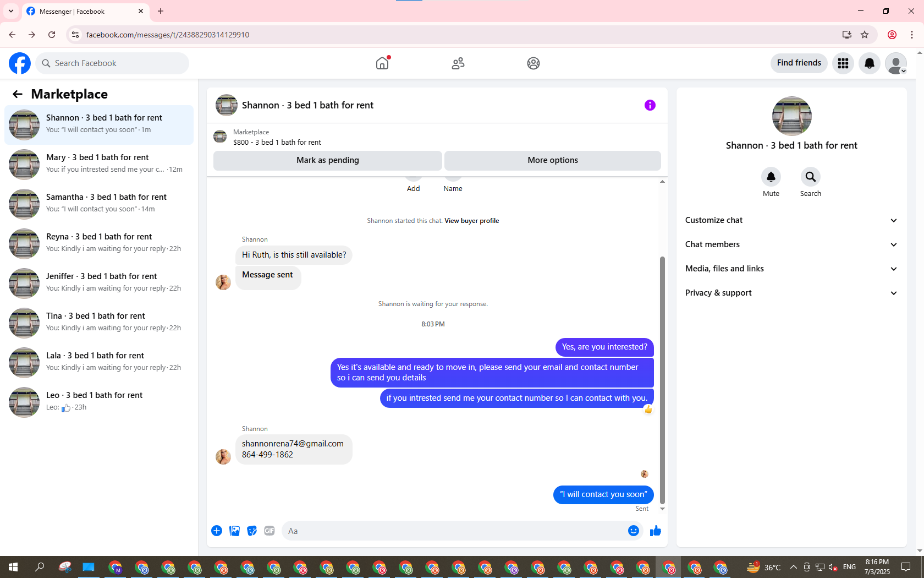Image resolution: width=924 pixels, height=578 pixels.
Task: Search in conversation magnifier icon
Action: tap(811, 177)
